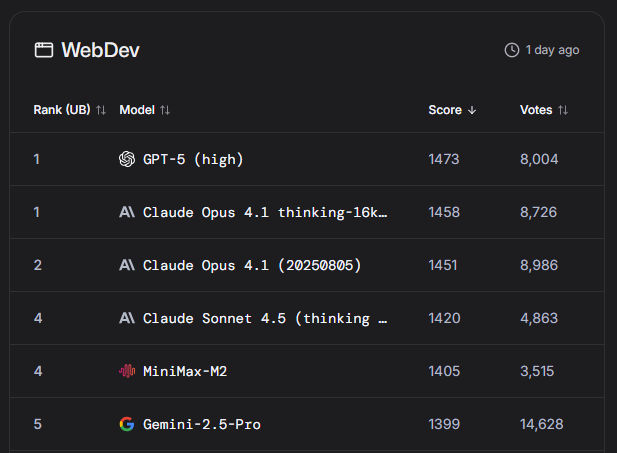Open the GPT-5 (high) model entry
This screenshot has height=453, width=617.
point(193,159)
